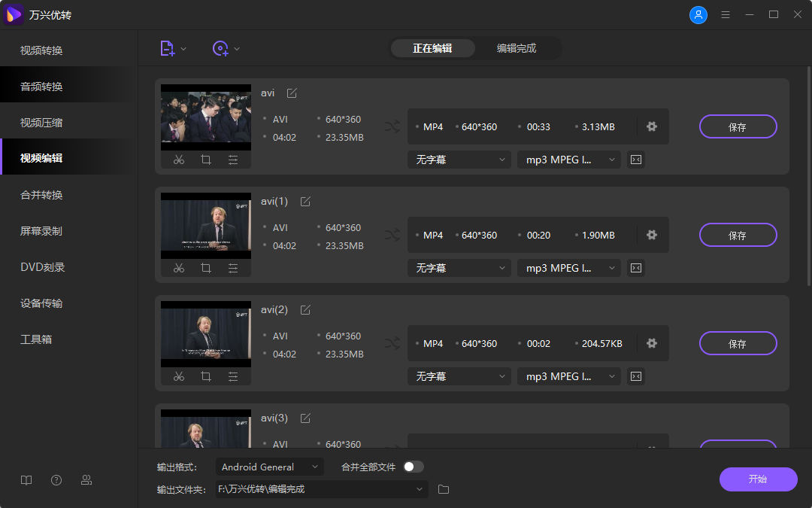The image size is (812, 508).
Task: Click the user account avatar icon
Action: [698, 14]
